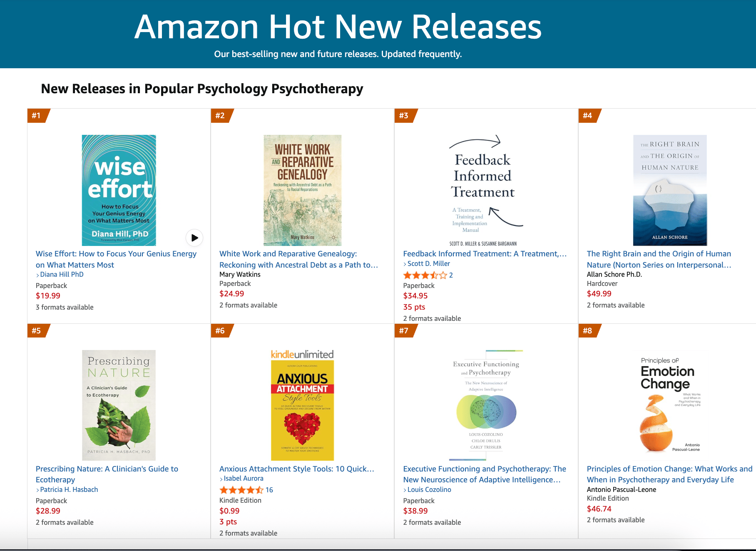The image size is (756, 551).
Task: Click the $19.99 price of Wise Effort
Action: click(x=48, y=296)
